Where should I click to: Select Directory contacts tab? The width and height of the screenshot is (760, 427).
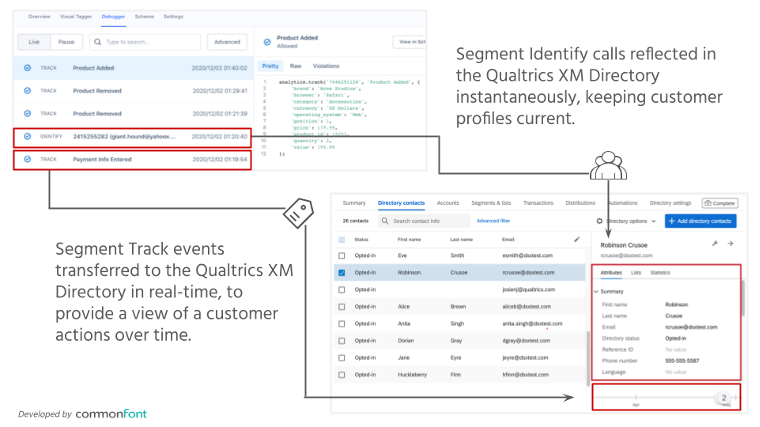tap(401, 203)
